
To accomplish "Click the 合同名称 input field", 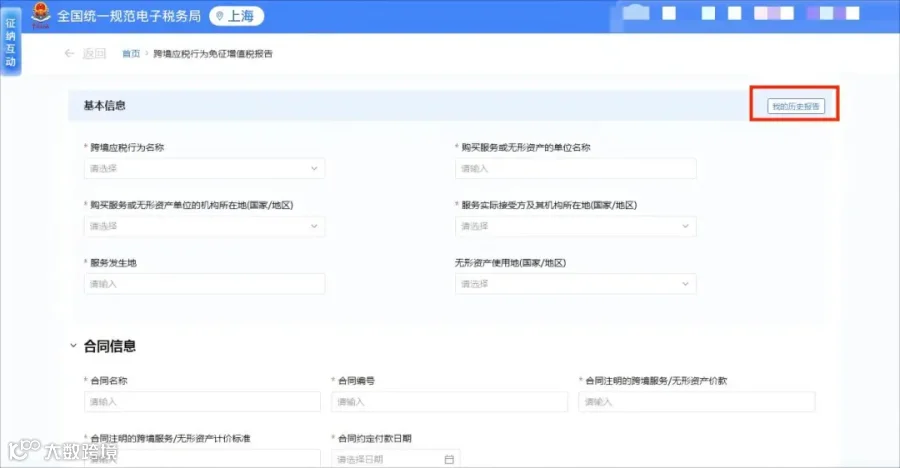I will click(202, 402).
